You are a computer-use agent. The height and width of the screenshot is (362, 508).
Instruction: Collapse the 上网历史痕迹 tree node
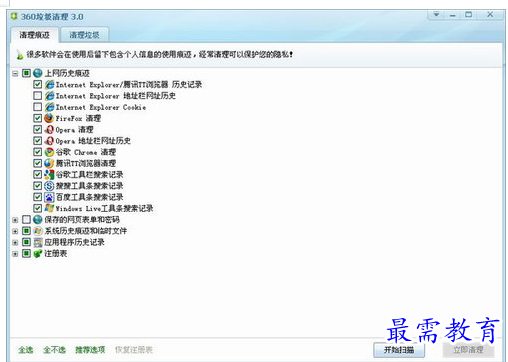click(x=15, y=73)
